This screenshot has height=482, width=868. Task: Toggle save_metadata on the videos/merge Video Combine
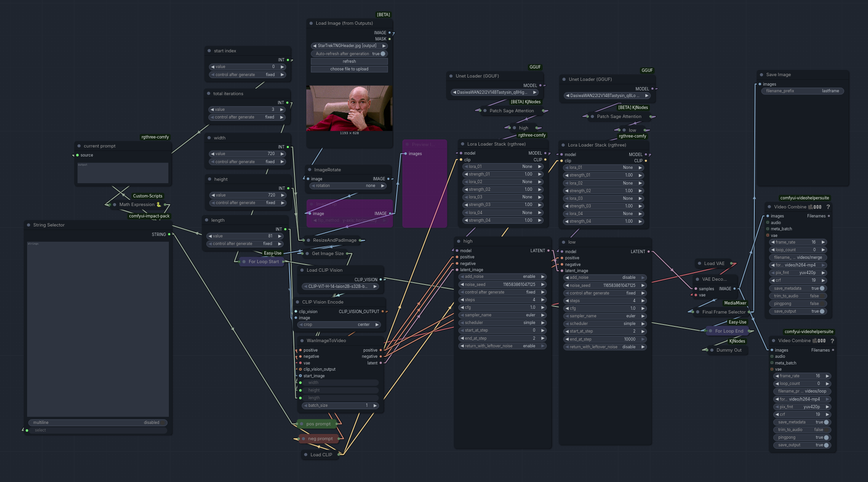(x=822, y=288)
